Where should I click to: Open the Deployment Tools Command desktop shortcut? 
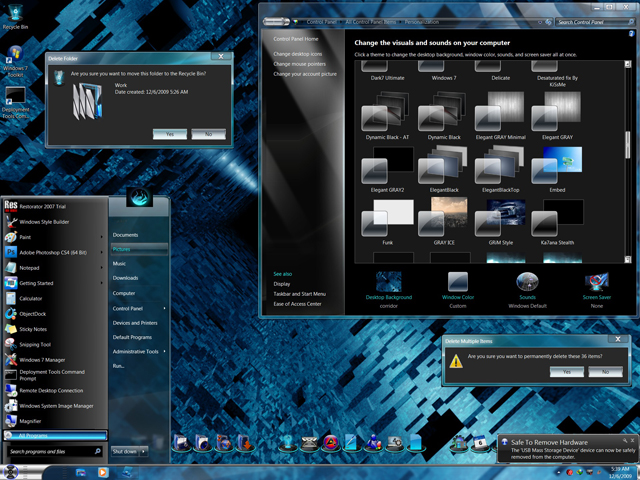click(x=15, y=103)
